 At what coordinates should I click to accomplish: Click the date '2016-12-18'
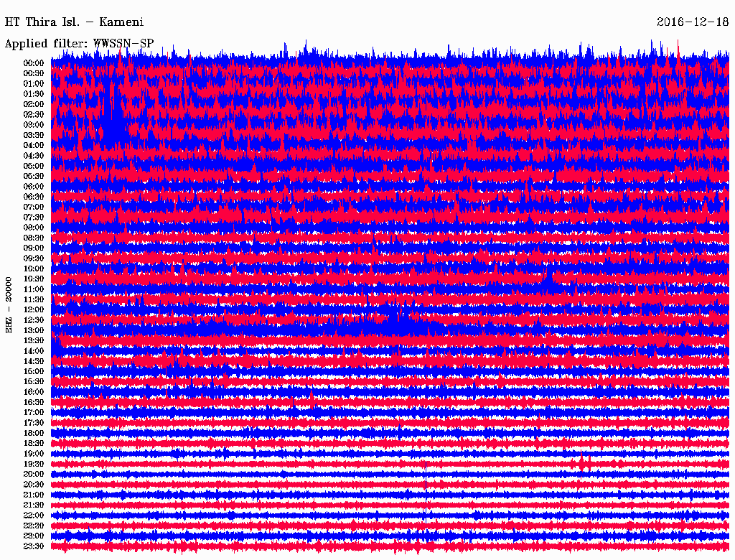click(x=693, y=22)
